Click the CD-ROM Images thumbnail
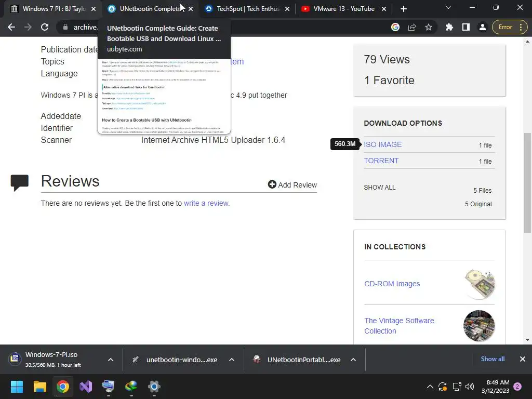The width and height of the screenshot is (532, 399). [x=480, y=284]
